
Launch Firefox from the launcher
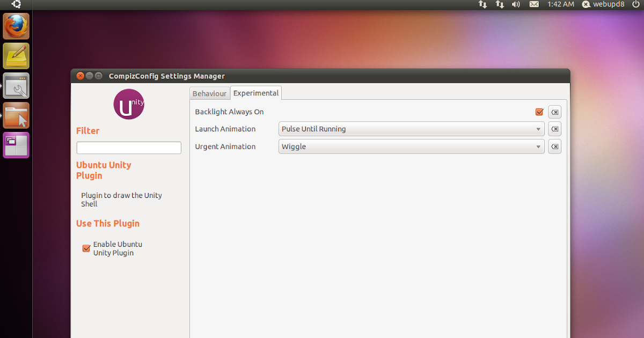[16, 26]
